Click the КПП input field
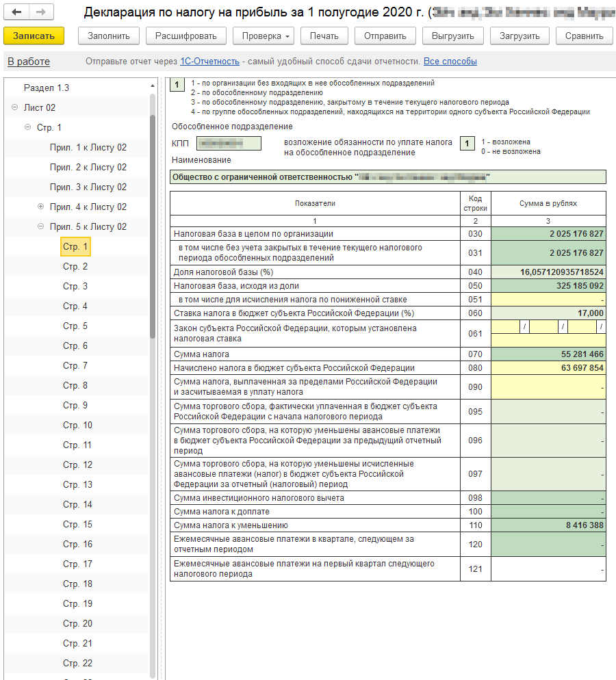616x680 pixels. (x=229, y=143)
